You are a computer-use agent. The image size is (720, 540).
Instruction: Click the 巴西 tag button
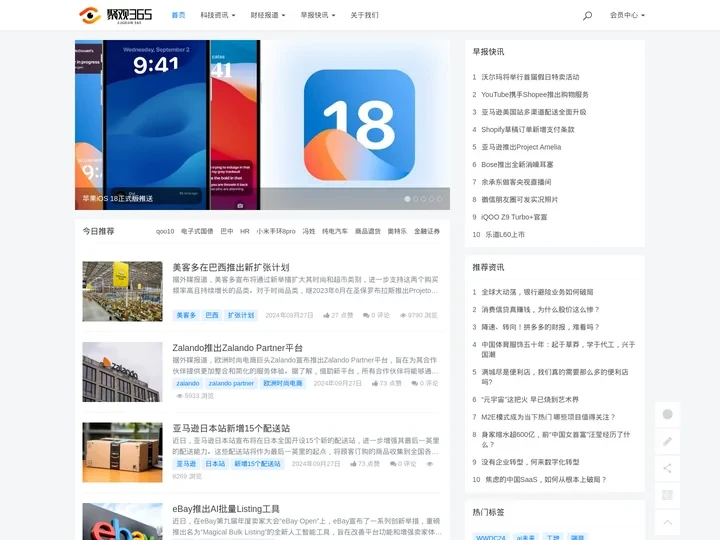(212, 315)
